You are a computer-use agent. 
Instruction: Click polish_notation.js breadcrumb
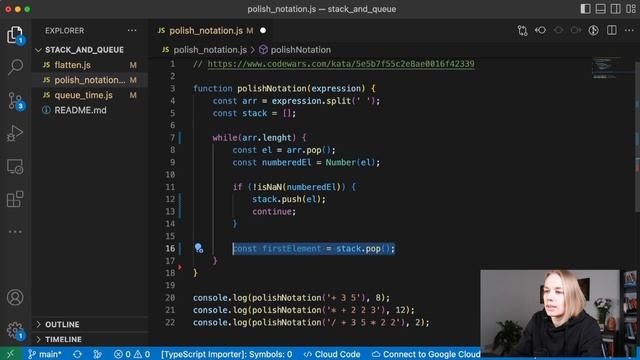[x=210, y=50]
